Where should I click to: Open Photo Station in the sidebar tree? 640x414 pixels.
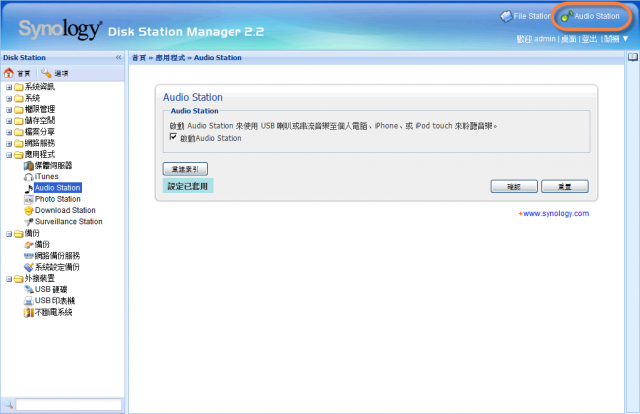click(58, 199)
